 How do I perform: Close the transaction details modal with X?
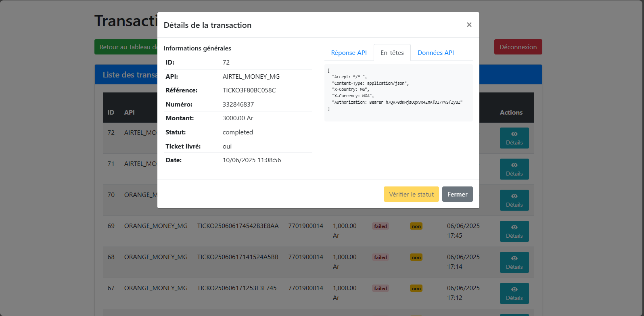tap(469, 25)
